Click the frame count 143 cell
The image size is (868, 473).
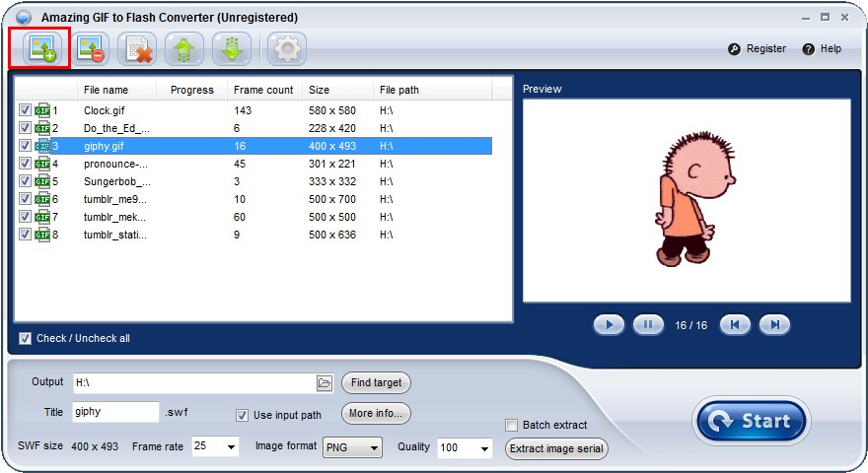tap(243, 110)
